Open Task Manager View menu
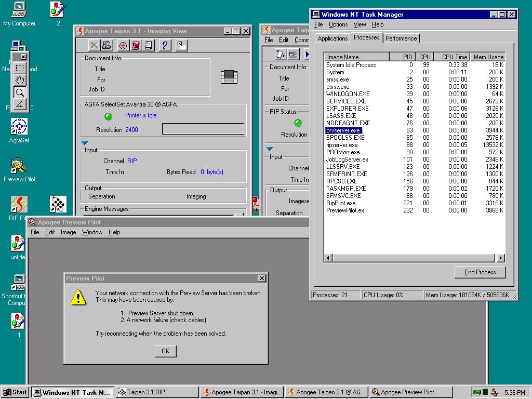532x399 pixels. tap(360, 24)
